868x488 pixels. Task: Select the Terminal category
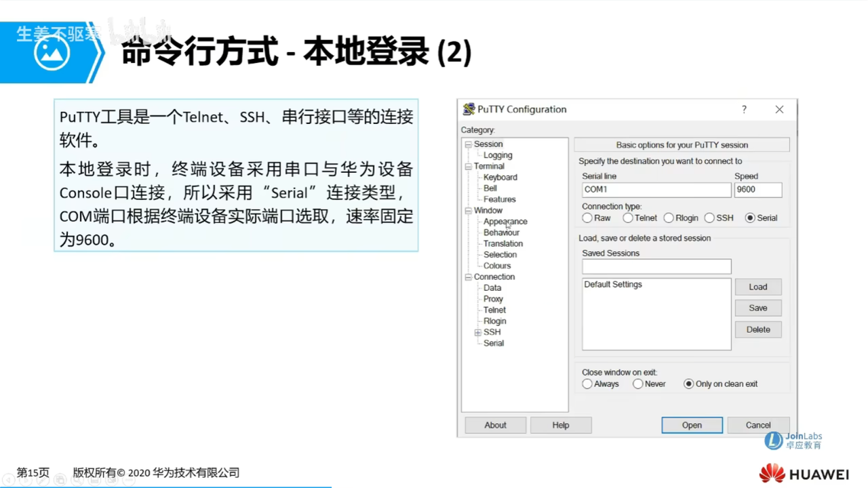(489, 167)
